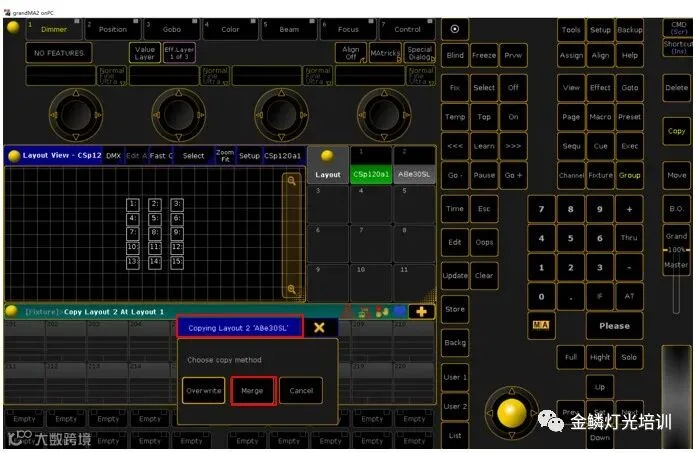
Task: Open the Gobo preset type tab
Action: tap(172, 29)
